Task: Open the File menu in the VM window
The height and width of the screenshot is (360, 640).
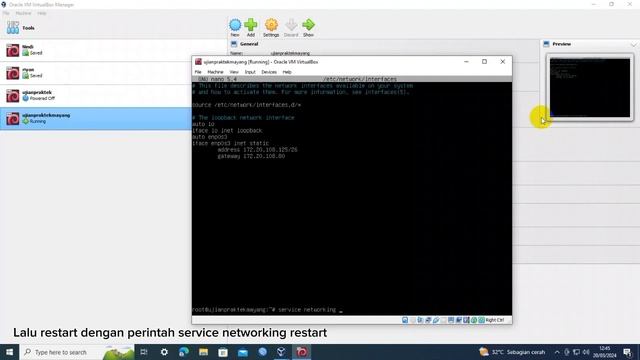Action: coord(198,72)
